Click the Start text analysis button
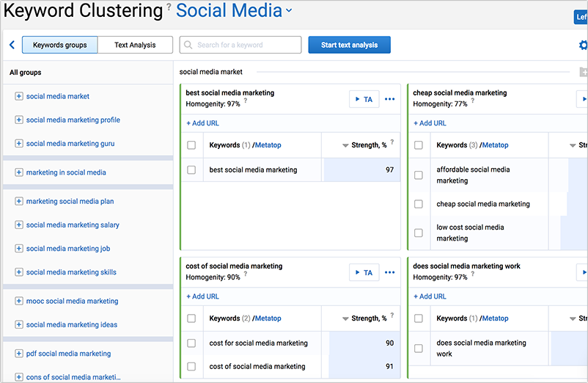 349,45
